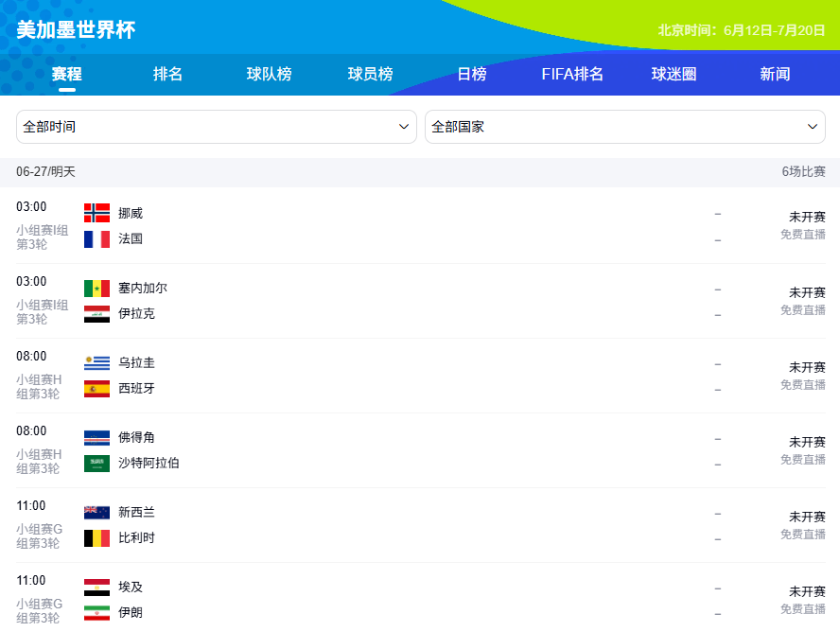Open the 全部国家 country filter dropdown
840x632 pixels.
pyautogui.click(x=625, y=127)
